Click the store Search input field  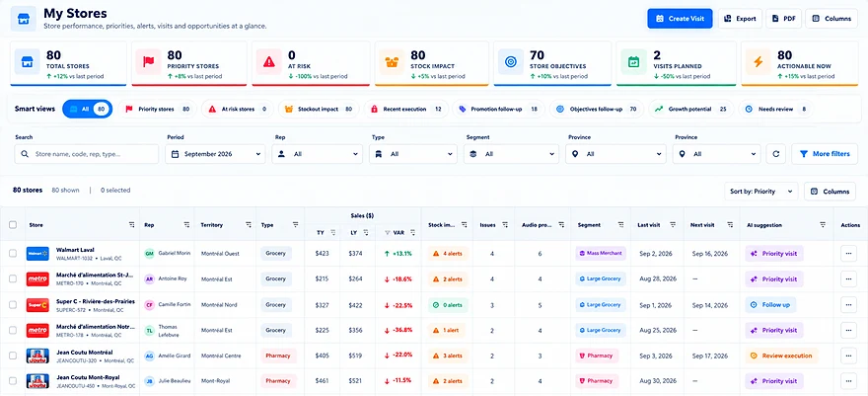click(87, 154)
